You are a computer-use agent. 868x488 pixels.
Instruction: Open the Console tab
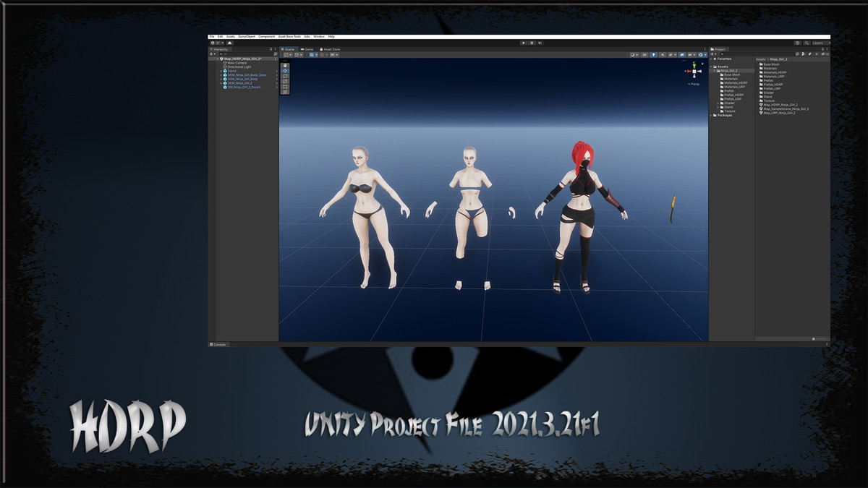[x=218, y=344]
